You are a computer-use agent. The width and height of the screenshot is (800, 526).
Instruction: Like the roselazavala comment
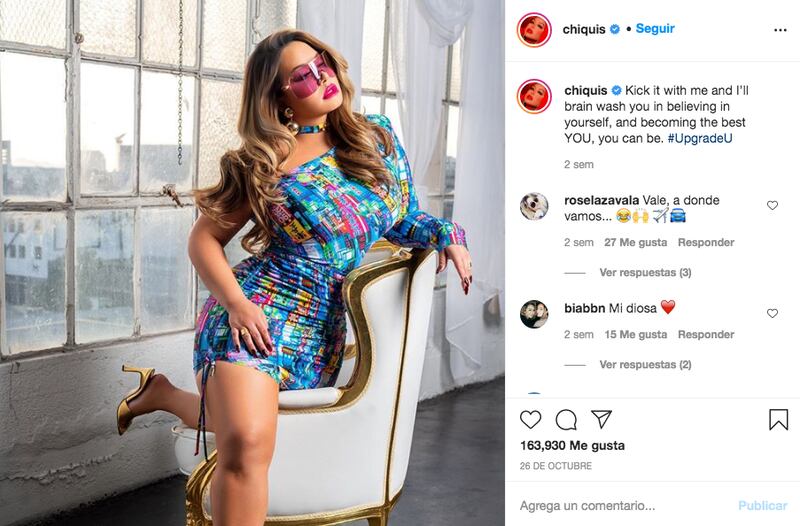tap(772, 205)
